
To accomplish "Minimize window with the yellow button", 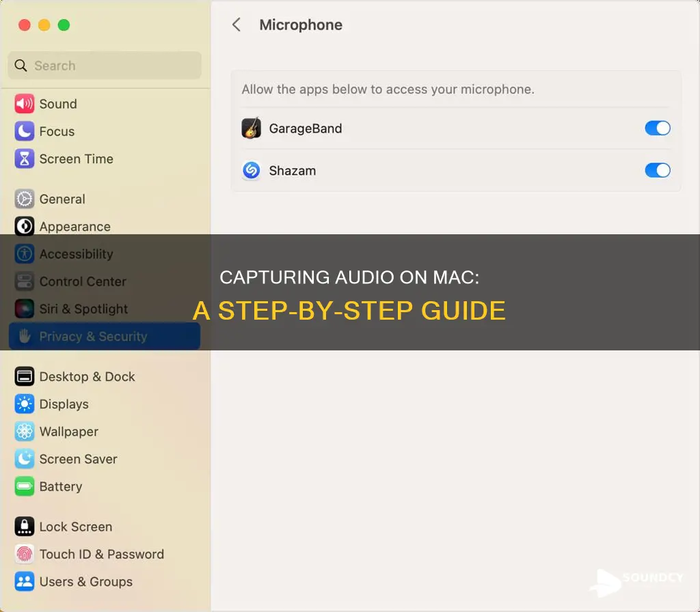I will click(x=44, y=25).
